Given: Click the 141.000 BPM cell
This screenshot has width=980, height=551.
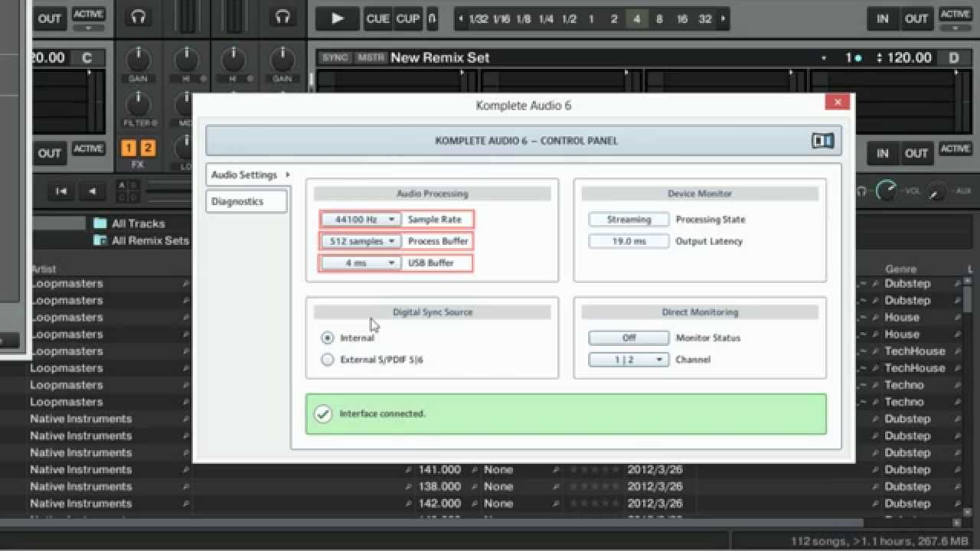Looking at the screenshot, I should pos(439,469).
